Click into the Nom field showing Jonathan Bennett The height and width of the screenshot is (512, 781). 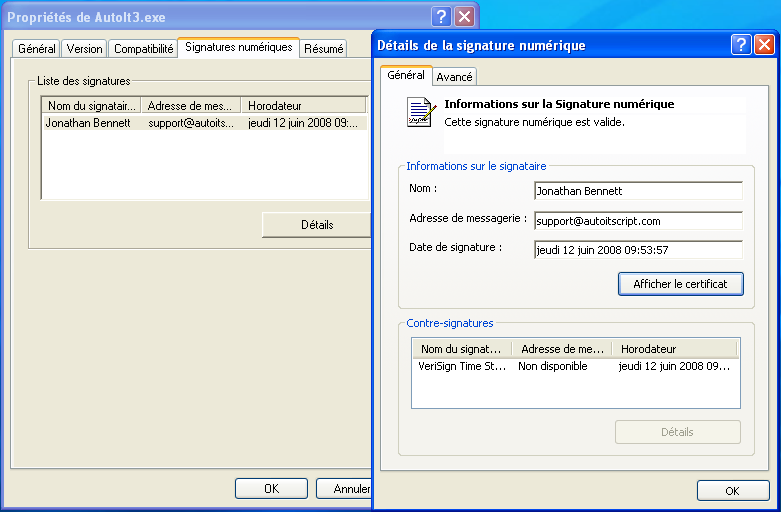click(x=638, y=190)
